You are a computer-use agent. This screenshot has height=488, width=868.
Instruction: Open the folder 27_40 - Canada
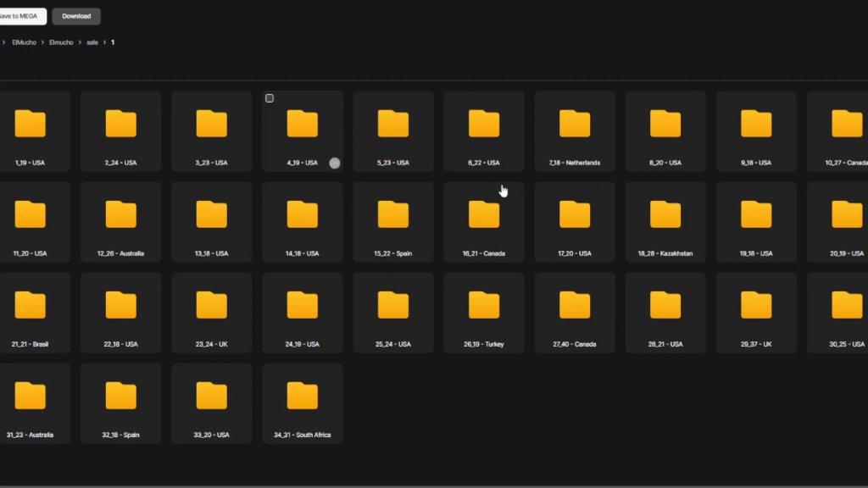pyautogui.click(x=575, y=313)
